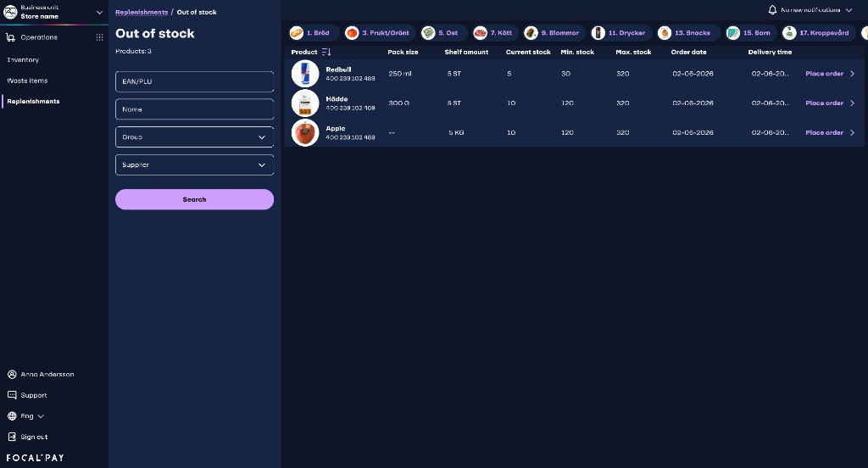Place order for Redbull
The width and height of the screenshot is (868, 468).
[x=824, y=74]
